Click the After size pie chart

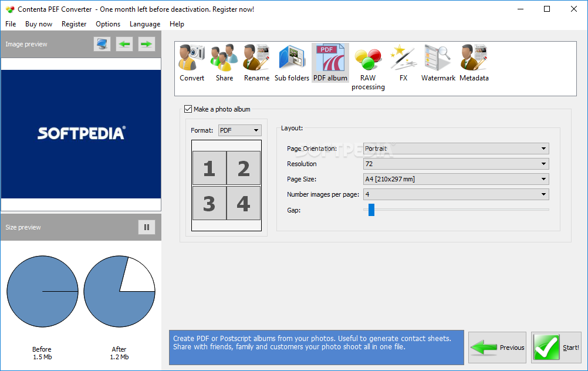119,292
